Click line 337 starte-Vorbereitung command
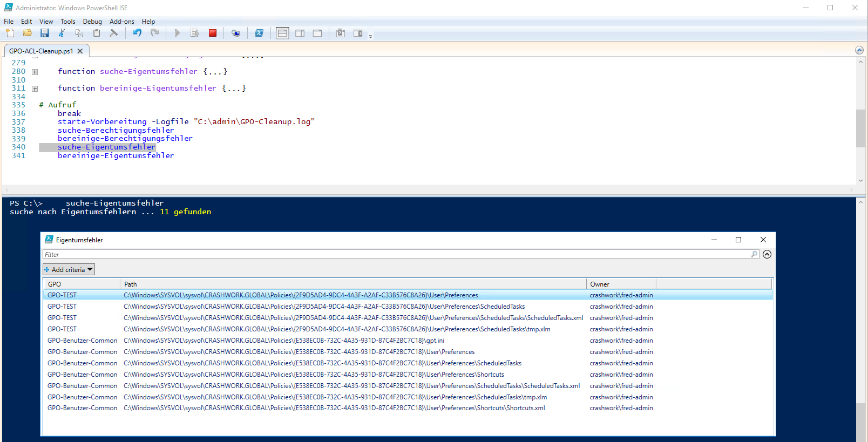868x442 pixels. pos(186,122)
